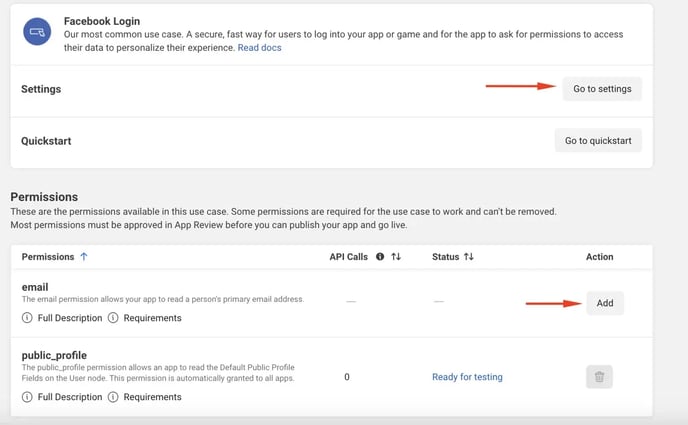Open Full Description for email permission
The width and height of the screenshot is (688, 425).
(x=70, y=318)
